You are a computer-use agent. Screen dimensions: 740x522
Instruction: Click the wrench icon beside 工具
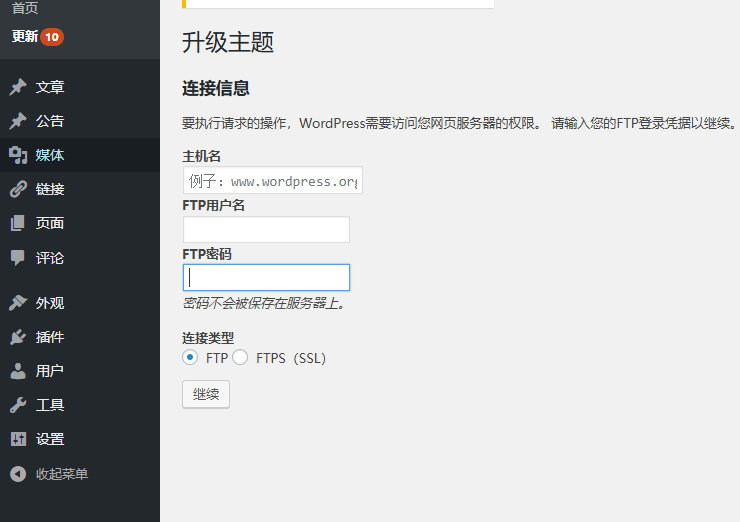[x=18, y=405]
